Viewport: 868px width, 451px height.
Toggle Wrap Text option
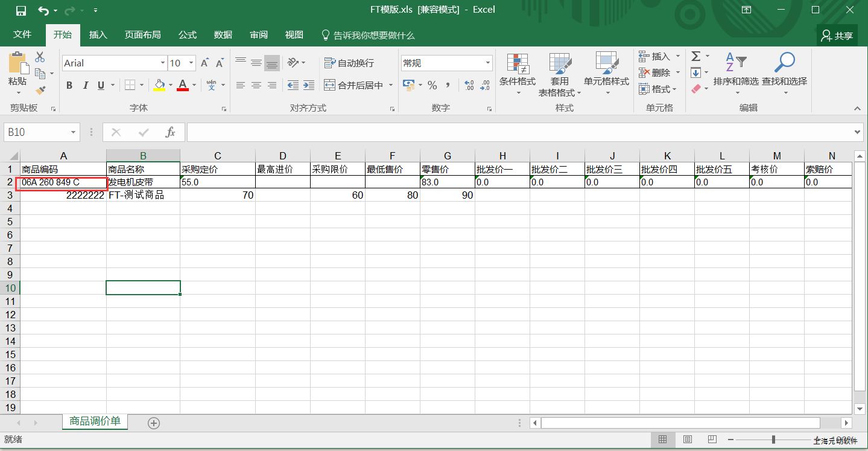point(349,63)
